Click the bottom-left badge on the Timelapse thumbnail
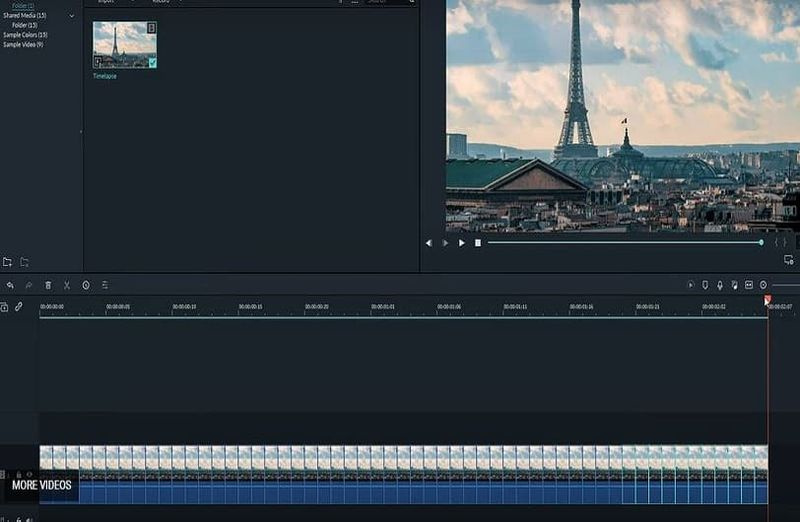The width and height of the screenshot is (800, 522). coord(98,62)
